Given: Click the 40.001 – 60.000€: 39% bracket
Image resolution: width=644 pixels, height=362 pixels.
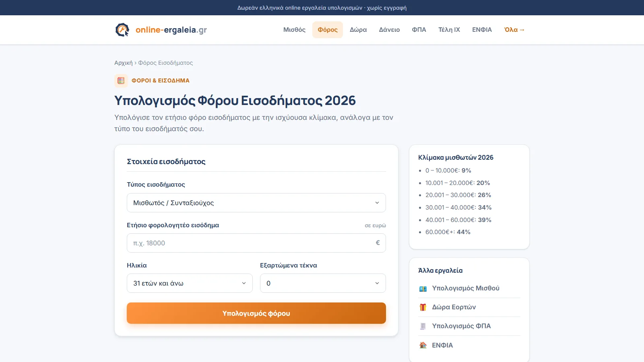Looking at the screenshot, I should [458, 220].
